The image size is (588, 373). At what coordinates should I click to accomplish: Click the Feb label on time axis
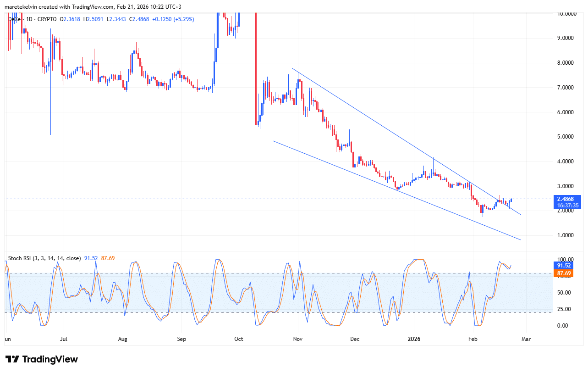coord(473,340)
